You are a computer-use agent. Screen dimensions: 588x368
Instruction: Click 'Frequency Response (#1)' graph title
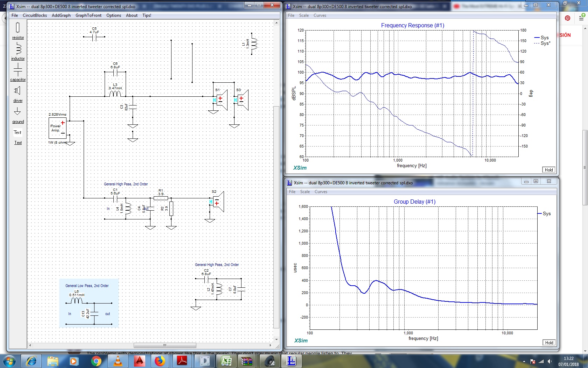[413, 25]
